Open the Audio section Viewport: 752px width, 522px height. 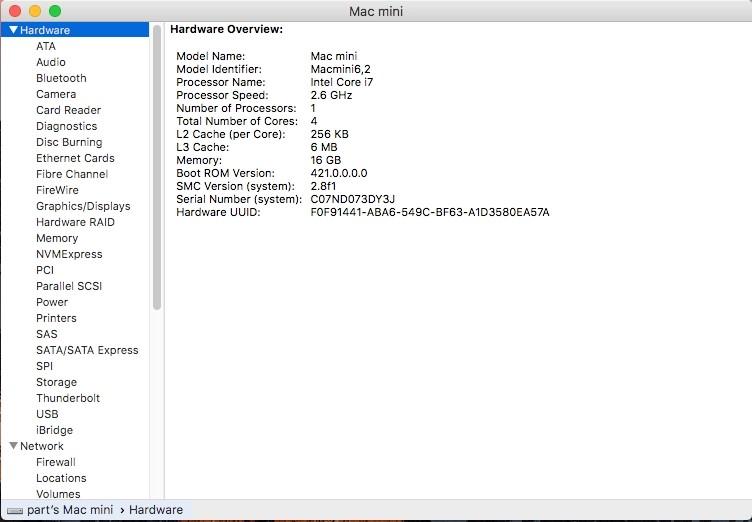tap(51, 62)
